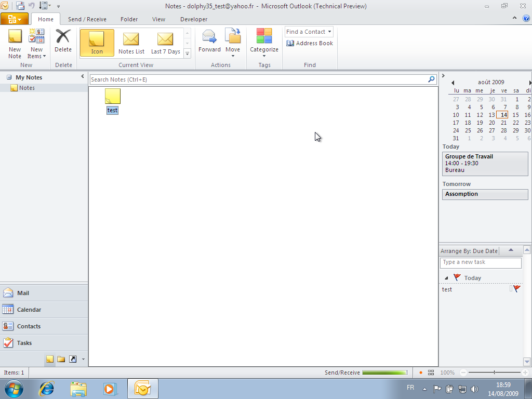Open the Office file menu button

coord(14,19)
